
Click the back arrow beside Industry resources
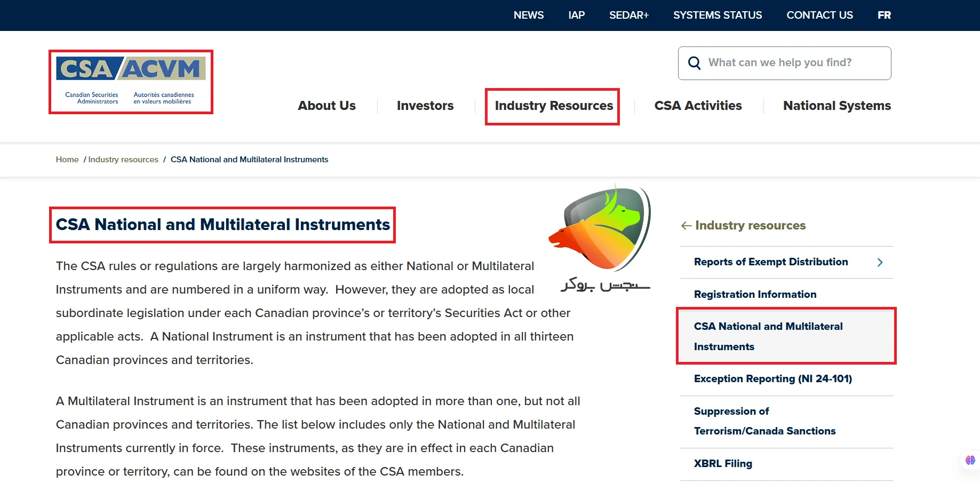click(686, 226)
